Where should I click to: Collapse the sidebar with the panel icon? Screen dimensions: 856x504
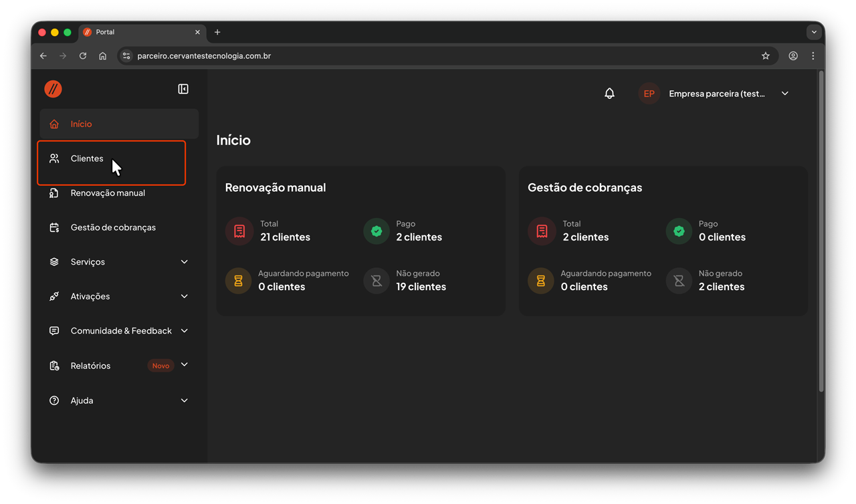pos(183,89)
